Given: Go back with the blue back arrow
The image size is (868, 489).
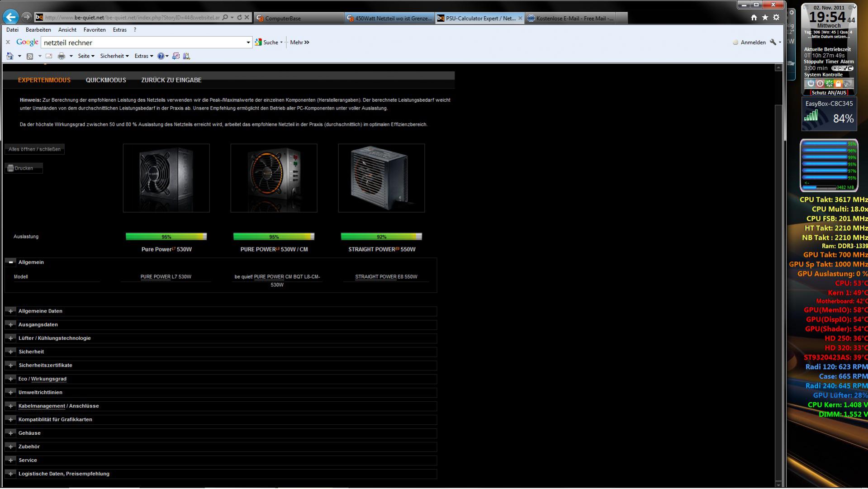Looking at the screenshot, I should [11, 17].
